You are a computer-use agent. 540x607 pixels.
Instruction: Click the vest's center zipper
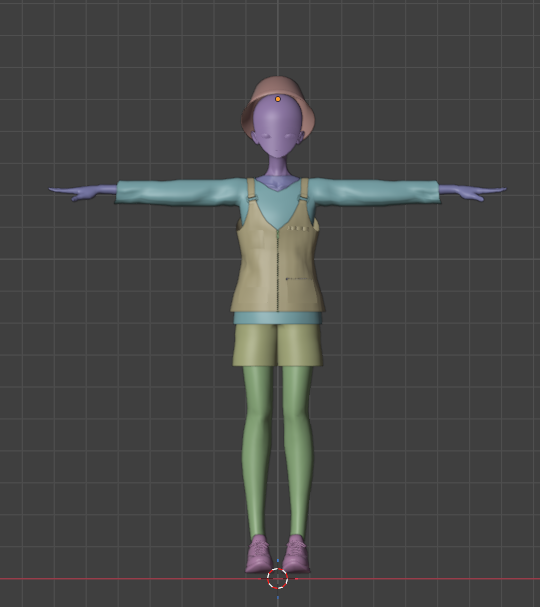(278, 270)
